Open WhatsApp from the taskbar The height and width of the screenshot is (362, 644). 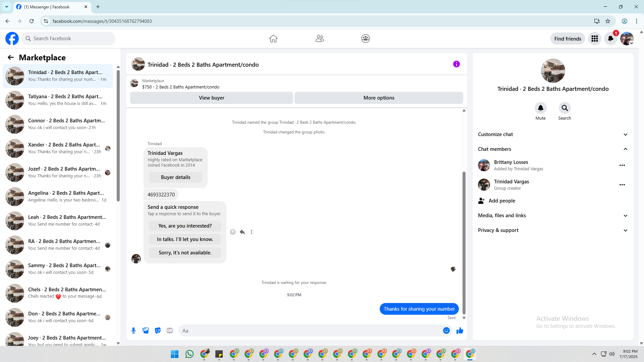coord(190,354)
